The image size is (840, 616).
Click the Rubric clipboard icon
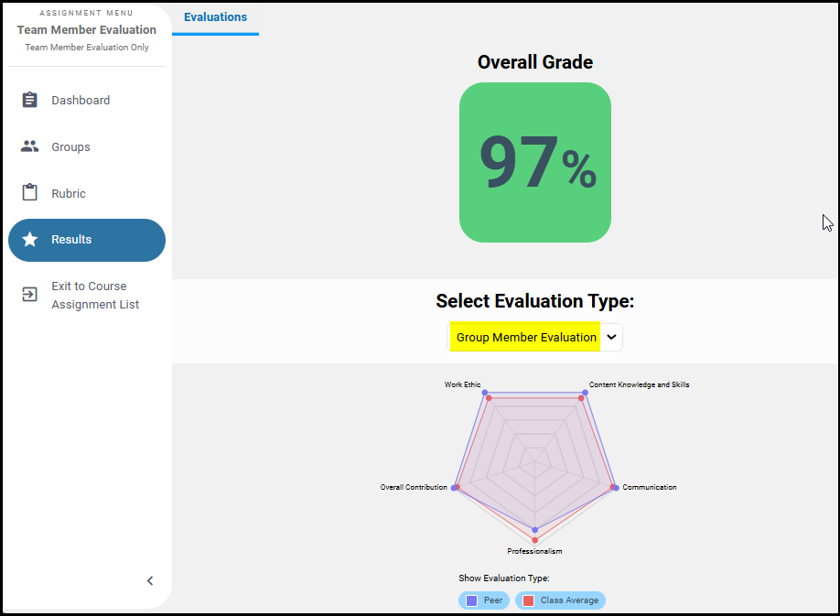[30, 193]
